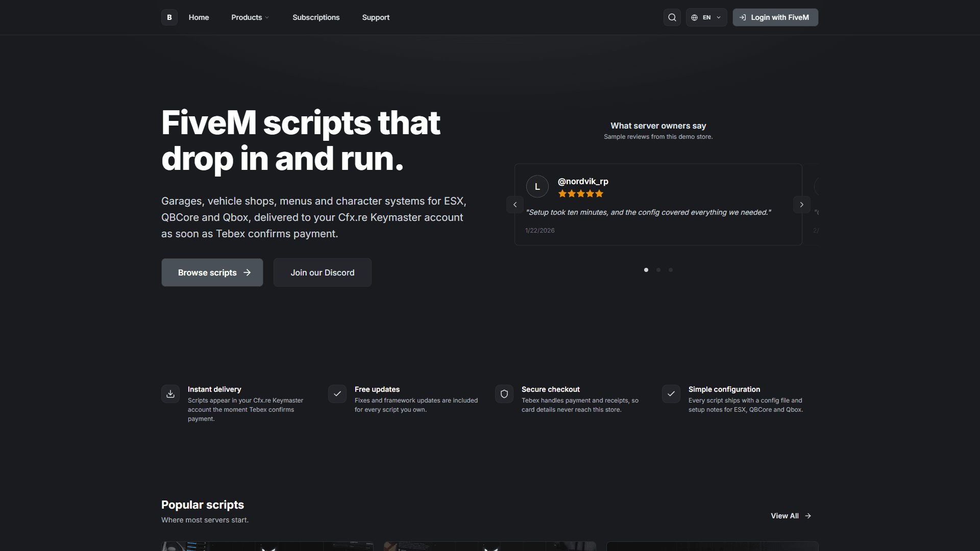Click Login with FiveM button

775,17
